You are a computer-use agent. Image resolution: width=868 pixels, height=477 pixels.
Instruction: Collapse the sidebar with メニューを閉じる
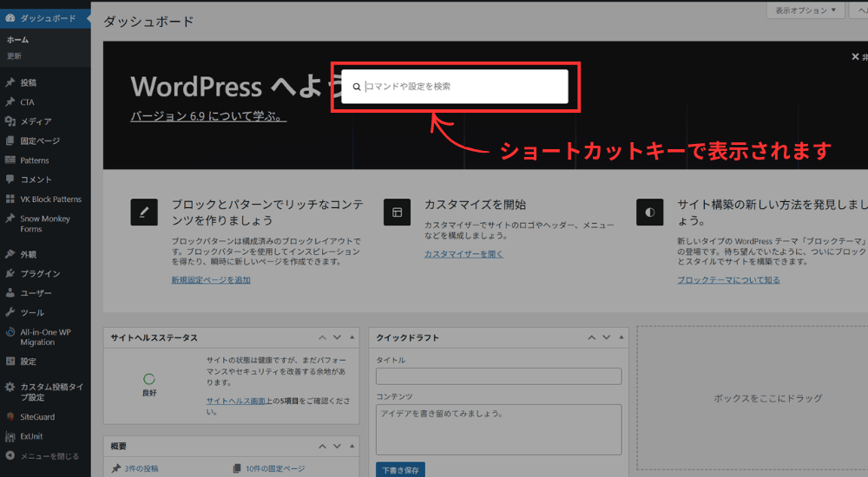(x=49, y=456)
